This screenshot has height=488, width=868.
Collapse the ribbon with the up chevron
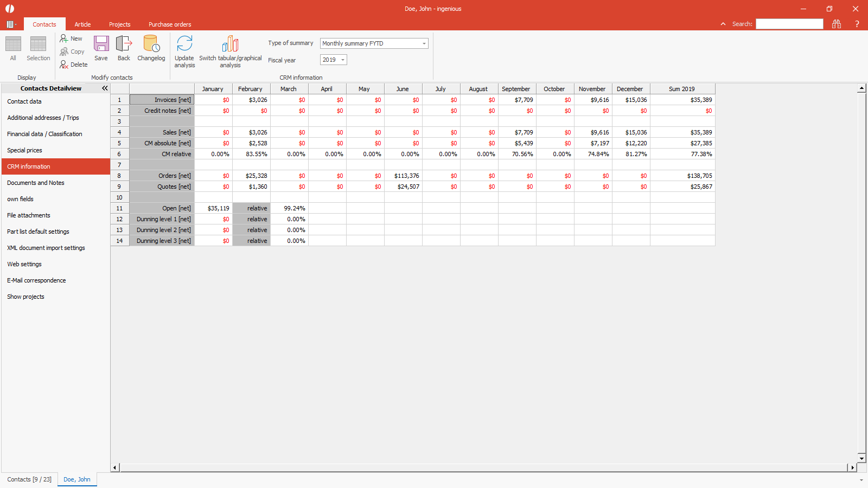point(723,24)
